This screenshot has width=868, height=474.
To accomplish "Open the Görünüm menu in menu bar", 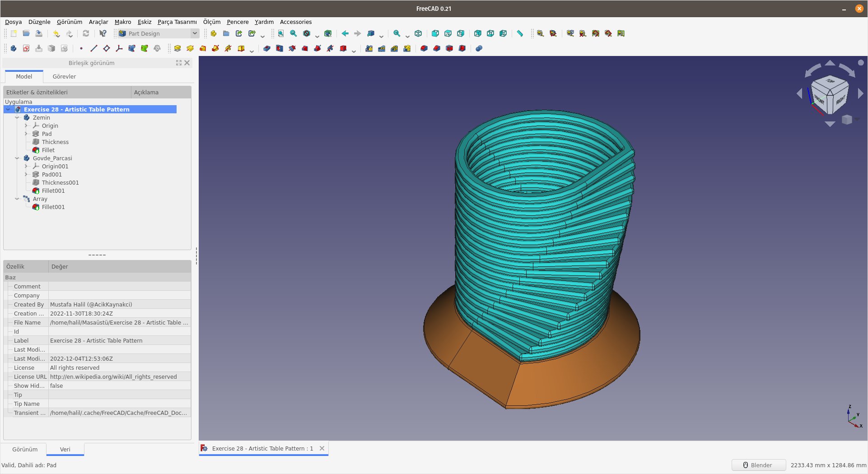I will tap(70, 22).
